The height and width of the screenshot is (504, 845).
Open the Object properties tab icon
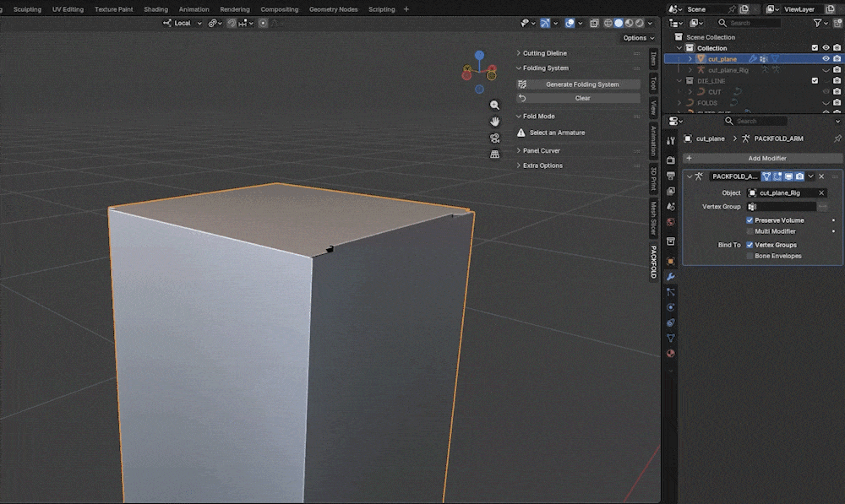tap(670, 261)
